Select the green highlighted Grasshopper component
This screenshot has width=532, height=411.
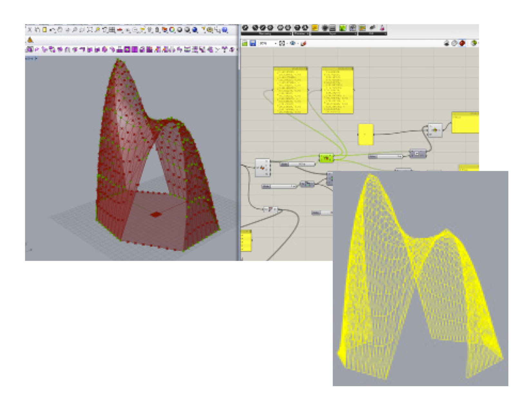tap(326, 158)
